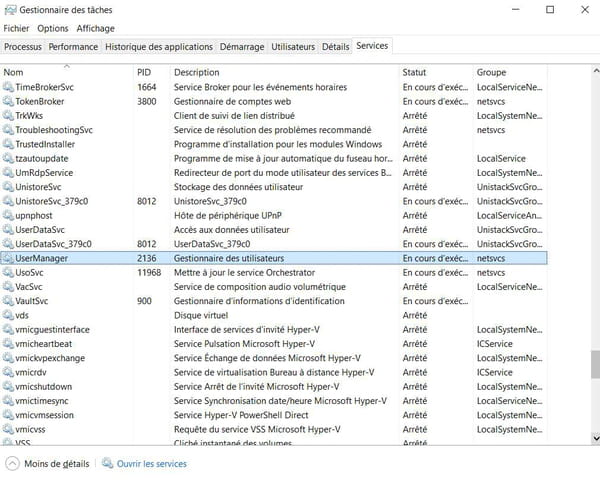600x480 pixels.
Task: Click the Task Manager icon in title bar
Action: [10, 10]
